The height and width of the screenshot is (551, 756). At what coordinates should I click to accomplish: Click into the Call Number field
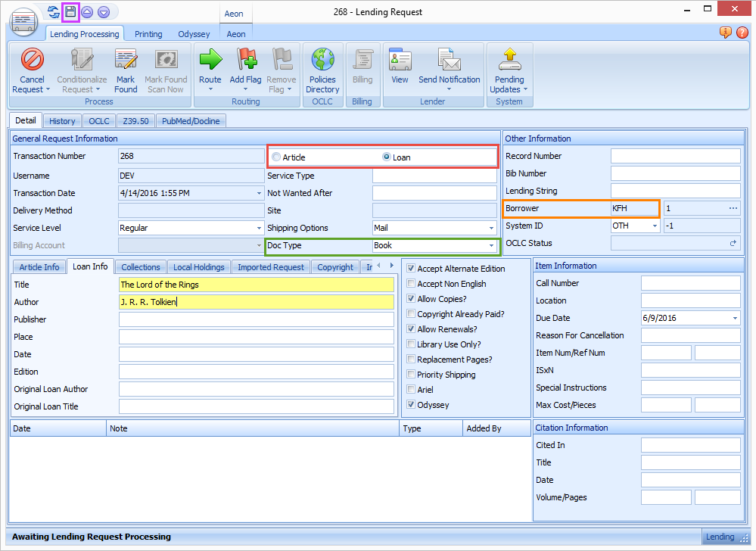tap(690, 283)
